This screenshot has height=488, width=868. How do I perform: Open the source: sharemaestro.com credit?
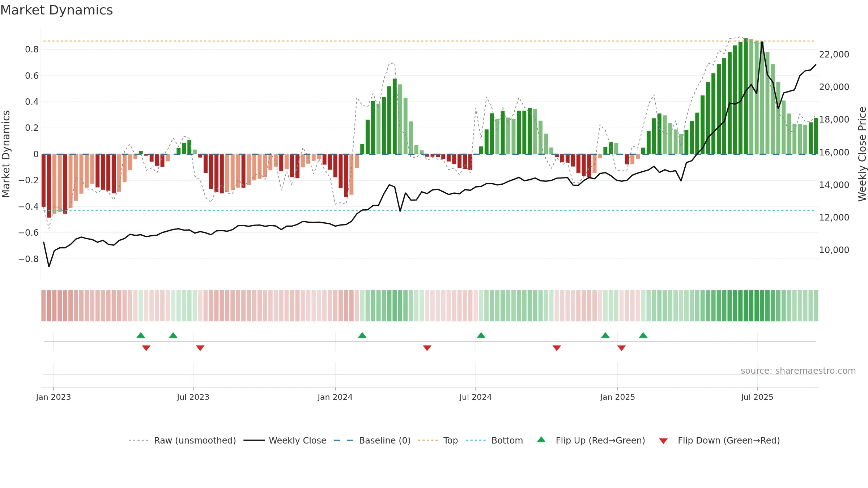click(798, 371)
